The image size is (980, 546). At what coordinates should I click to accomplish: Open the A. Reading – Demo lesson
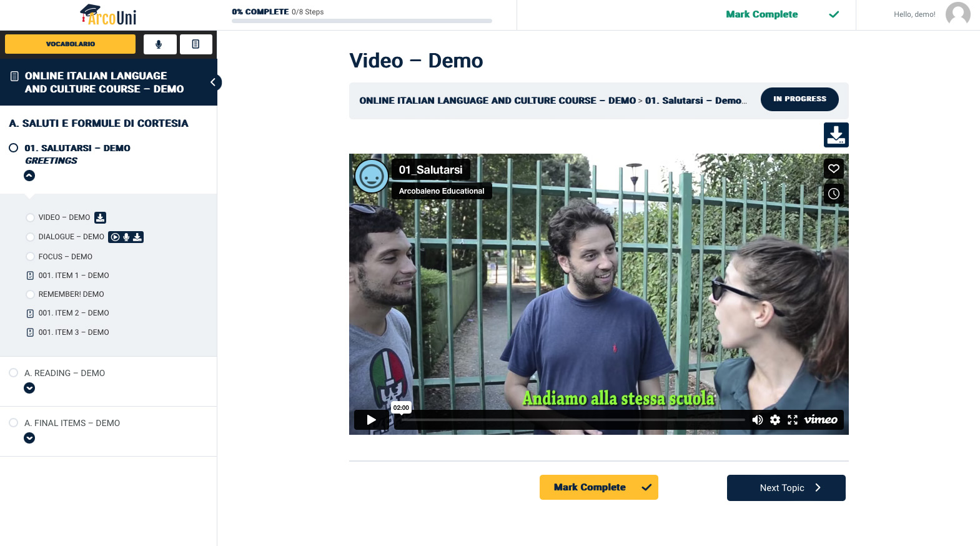pyautogui.click(x=64, y=373)
